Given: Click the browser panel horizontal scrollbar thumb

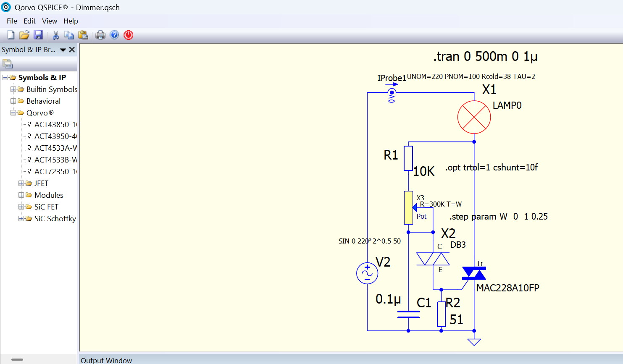Looking at the screenshot, I should click(17, 359).
